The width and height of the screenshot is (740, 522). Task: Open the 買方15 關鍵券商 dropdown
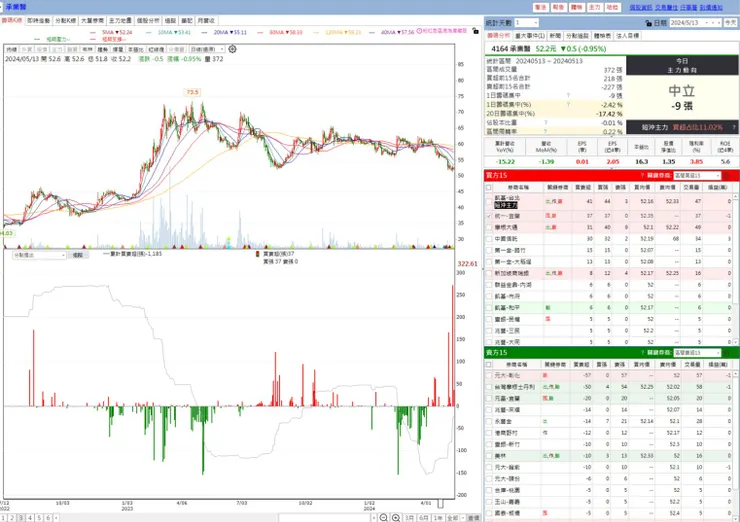coord(697,176)
